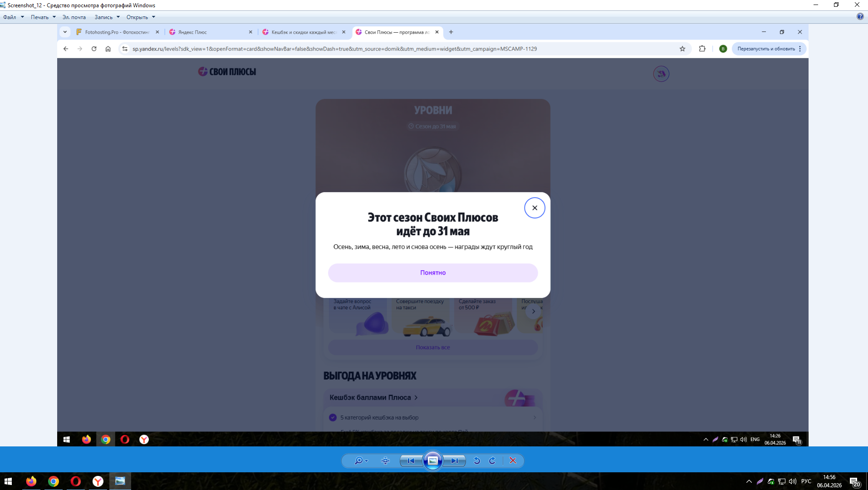
Task: Go to the next photo in Photo Viewer
Action: [x=454, y=461]
